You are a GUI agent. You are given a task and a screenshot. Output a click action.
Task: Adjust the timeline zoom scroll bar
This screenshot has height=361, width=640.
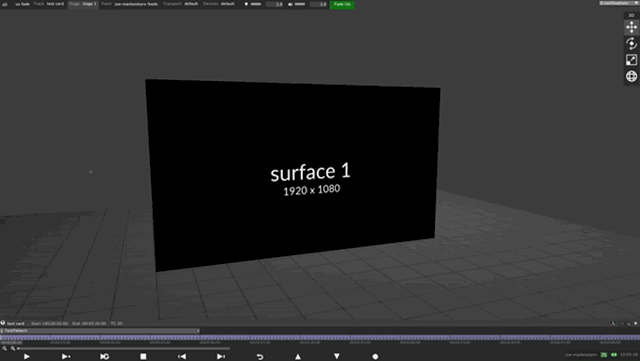(x=123, y=348)
